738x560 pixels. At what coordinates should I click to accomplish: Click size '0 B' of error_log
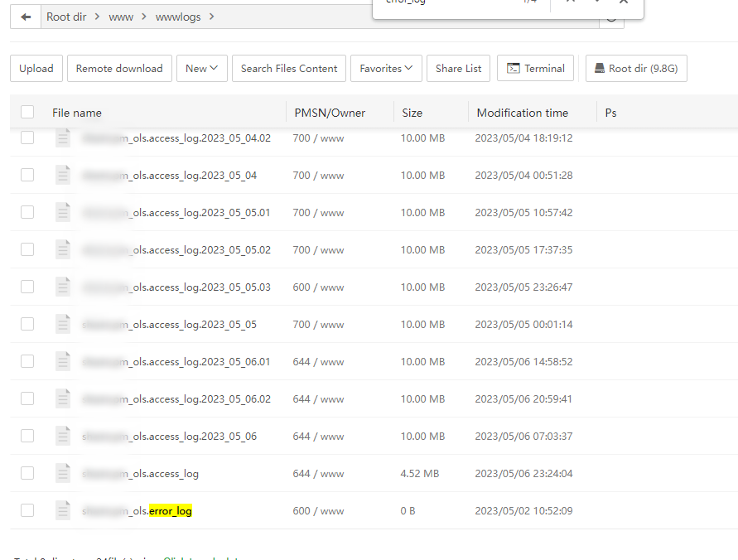click(408, 510)
